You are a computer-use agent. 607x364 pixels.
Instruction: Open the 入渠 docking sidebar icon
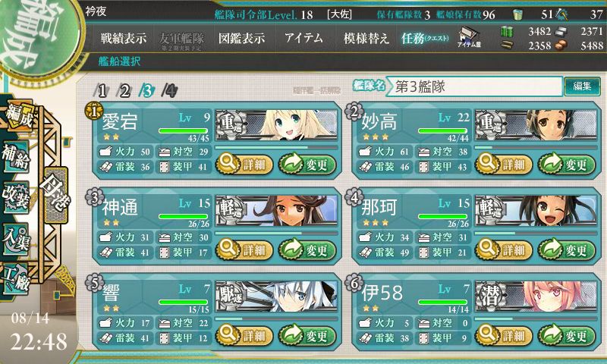coord(16,239)
